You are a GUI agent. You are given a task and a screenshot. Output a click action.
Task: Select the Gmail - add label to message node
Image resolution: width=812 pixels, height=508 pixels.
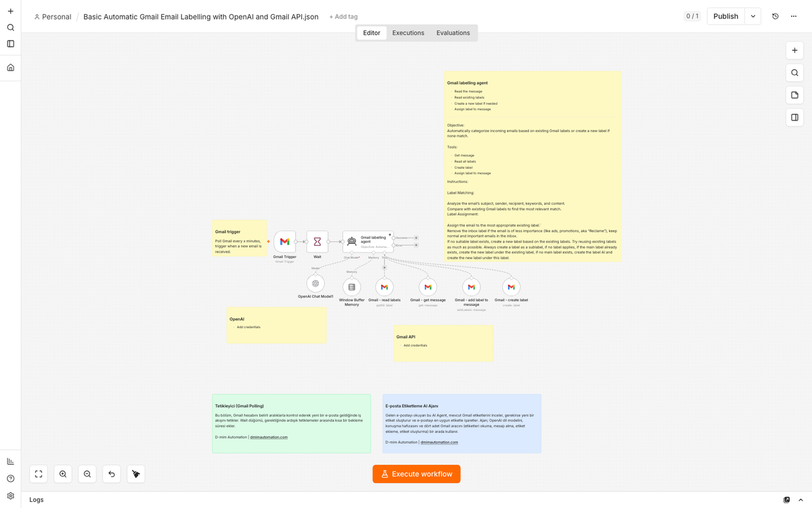click(x=472, y=287)
